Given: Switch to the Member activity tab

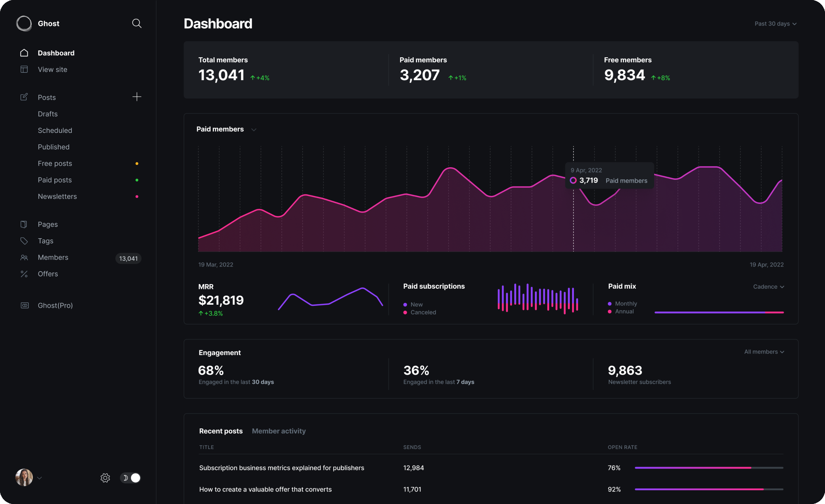Looking at the screenshot, I should [x=279, y=431].
